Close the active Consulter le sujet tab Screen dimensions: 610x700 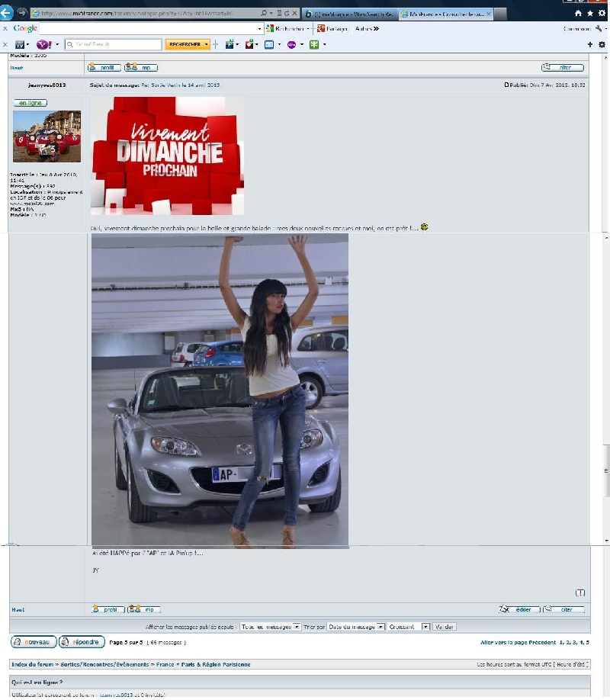pos(489,14)
